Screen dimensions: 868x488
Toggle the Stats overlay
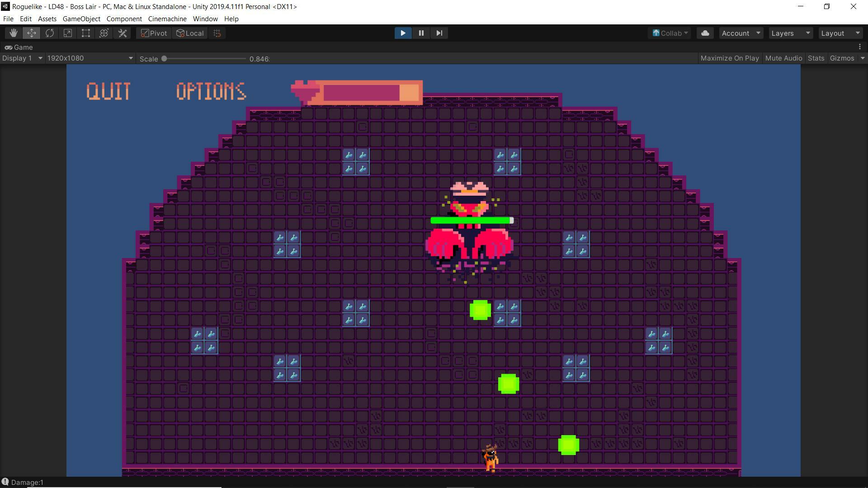[x=816, y=58]
